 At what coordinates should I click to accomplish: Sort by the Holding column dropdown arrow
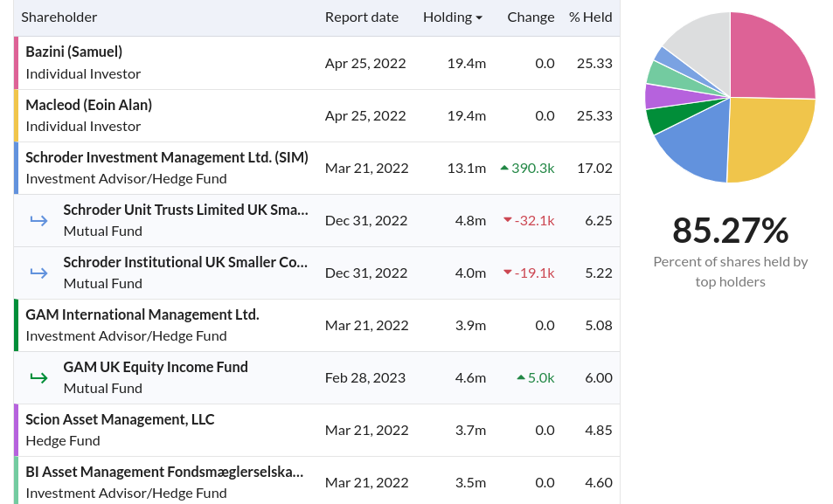point(479,17)
